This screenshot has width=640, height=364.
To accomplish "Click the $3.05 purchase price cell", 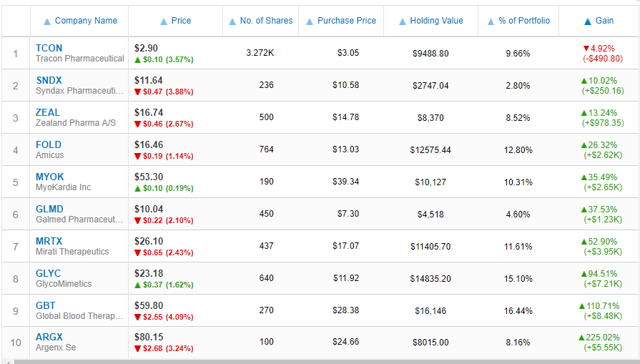I will click(x=348, y=53).
